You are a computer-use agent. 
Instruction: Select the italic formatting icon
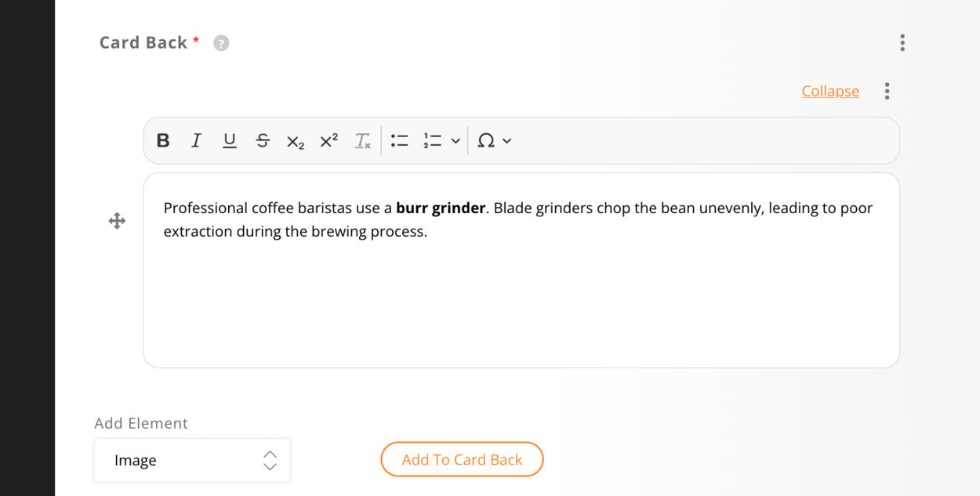pos(196,140)
